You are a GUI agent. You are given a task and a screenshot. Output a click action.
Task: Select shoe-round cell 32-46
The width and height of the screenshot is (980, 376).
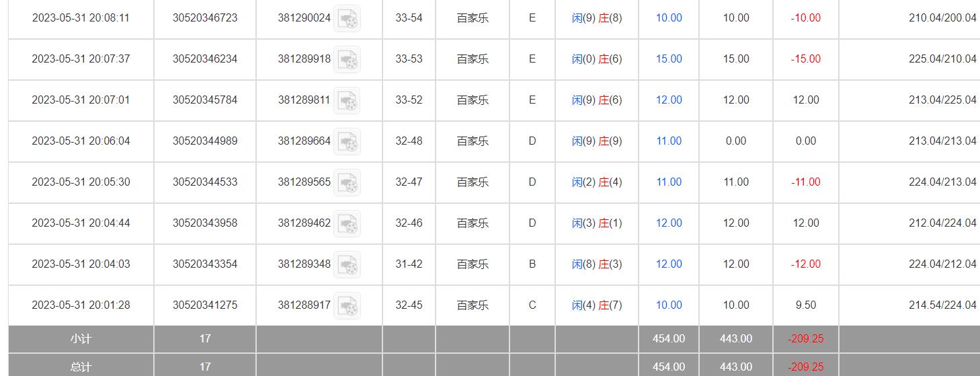click(x=409, y=223)
